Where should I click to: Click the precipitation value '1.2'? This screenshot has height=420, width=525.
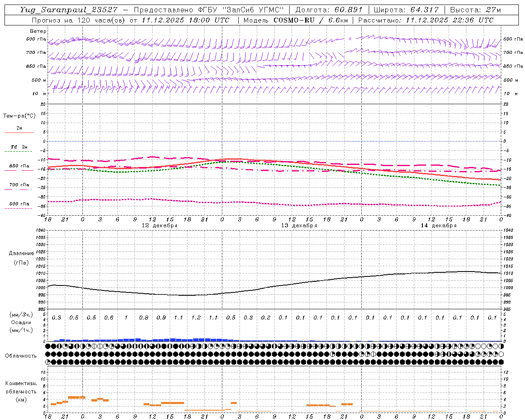(x=196, y=318)
